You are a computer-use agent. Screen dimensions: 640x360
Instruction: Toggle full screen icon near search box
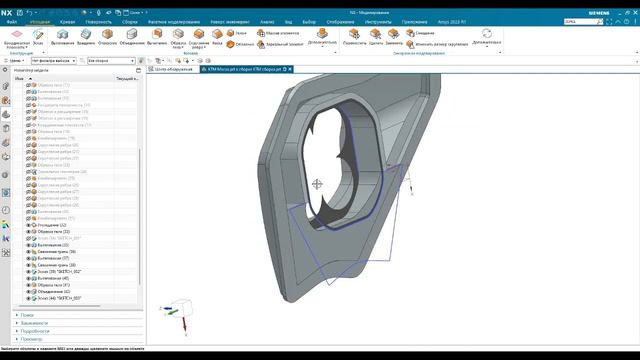point(609,22)
